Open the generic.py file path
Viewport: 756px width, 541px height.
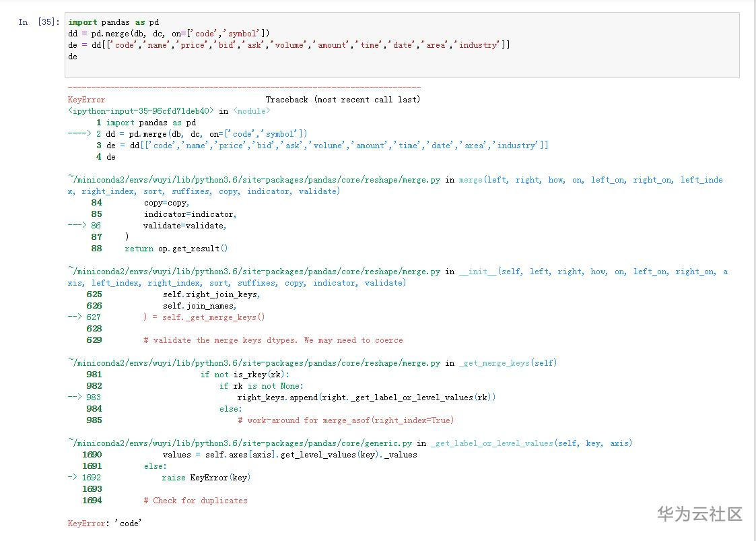coord(240,443)
